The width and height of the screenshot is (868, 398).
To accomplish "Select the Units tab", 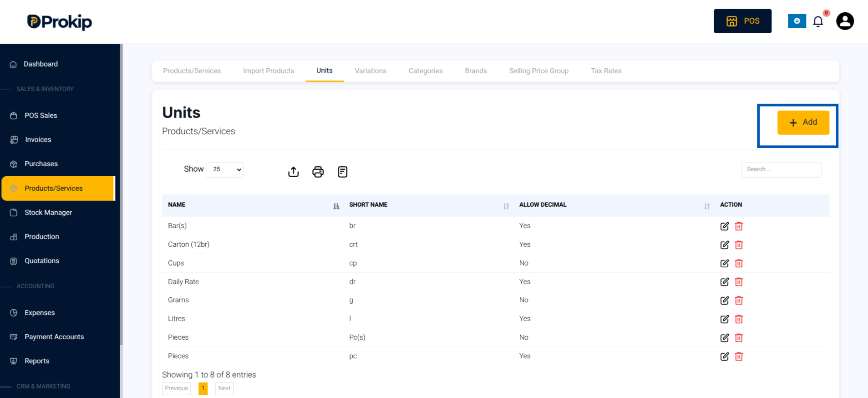I will click(x=325, y=71).
